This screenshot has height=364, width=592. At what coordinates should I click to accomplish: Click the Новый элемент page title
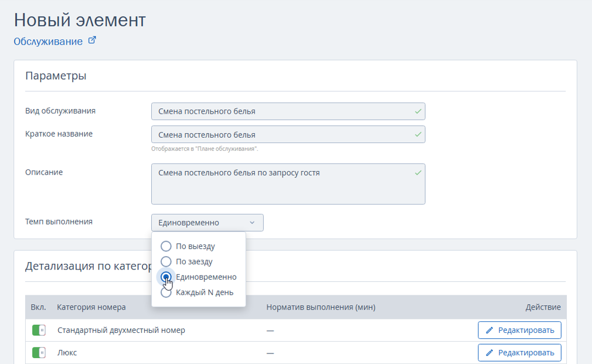click(x=80, y=20)
